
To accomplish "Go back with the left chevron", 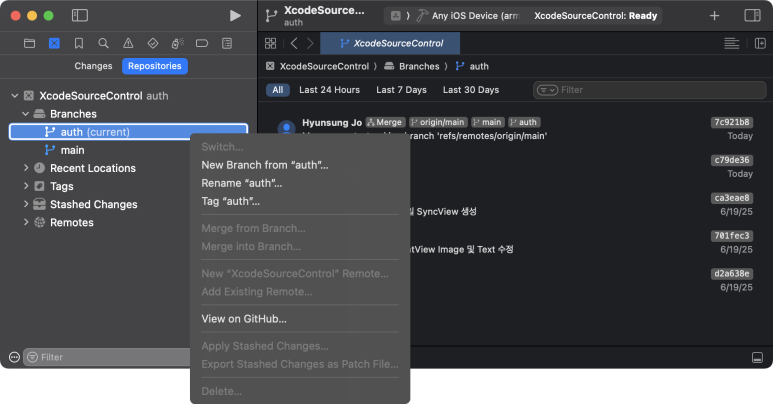I will point(294,43).
